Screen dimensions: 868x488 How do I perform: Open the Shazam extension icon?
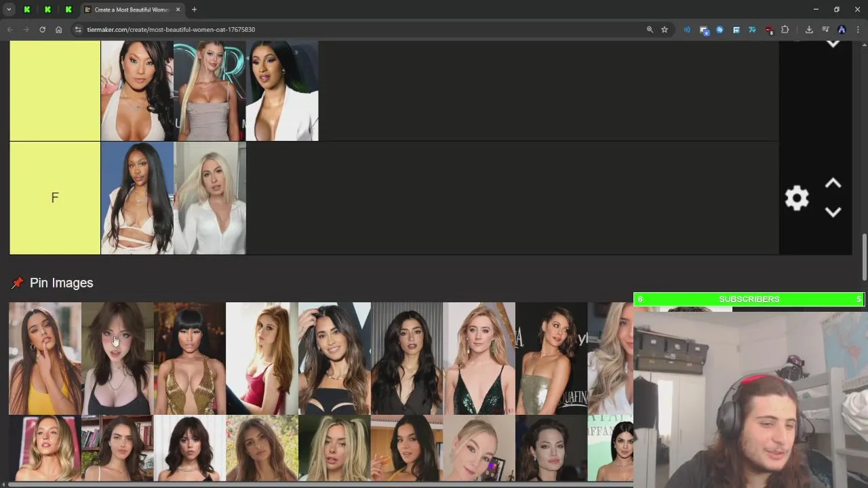coord(719,30)
